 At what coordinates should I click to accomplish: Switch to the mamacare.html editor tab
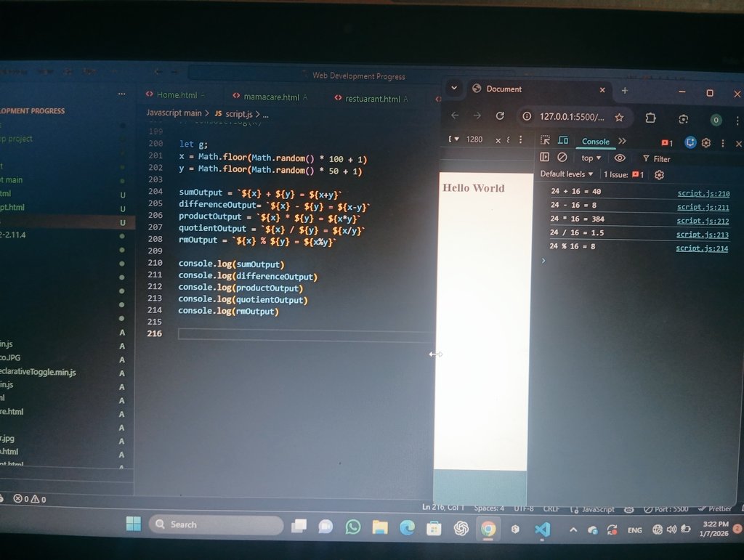pyautogui.click(x=270, y=97)
